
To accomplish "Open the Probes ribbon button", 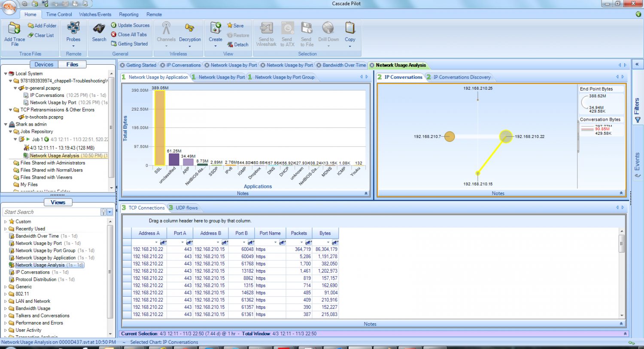I will click(73, 34).
